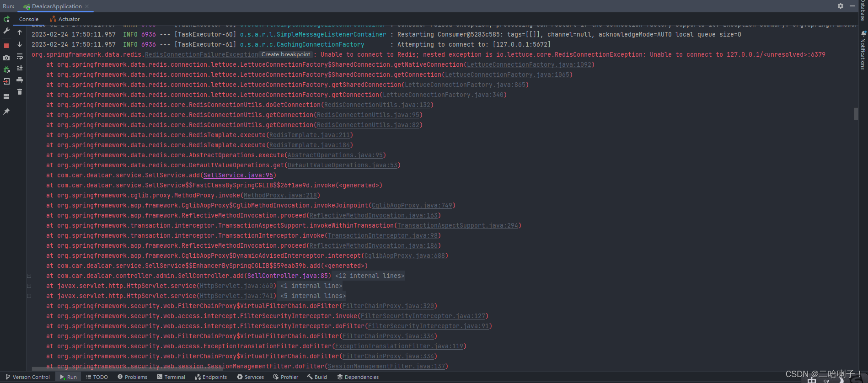Follow the LettuceConnectionFactory.java:1092 link
The image size is (868, 383).
click(x=529, y=65)
